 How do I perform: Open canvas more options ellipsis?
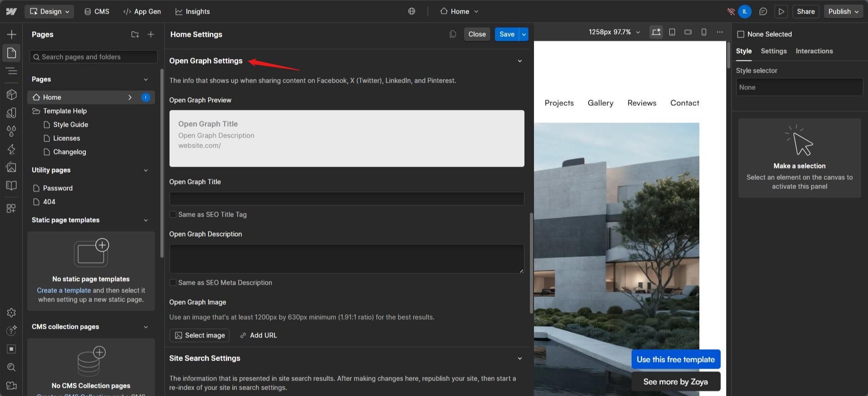pos(720,32)
